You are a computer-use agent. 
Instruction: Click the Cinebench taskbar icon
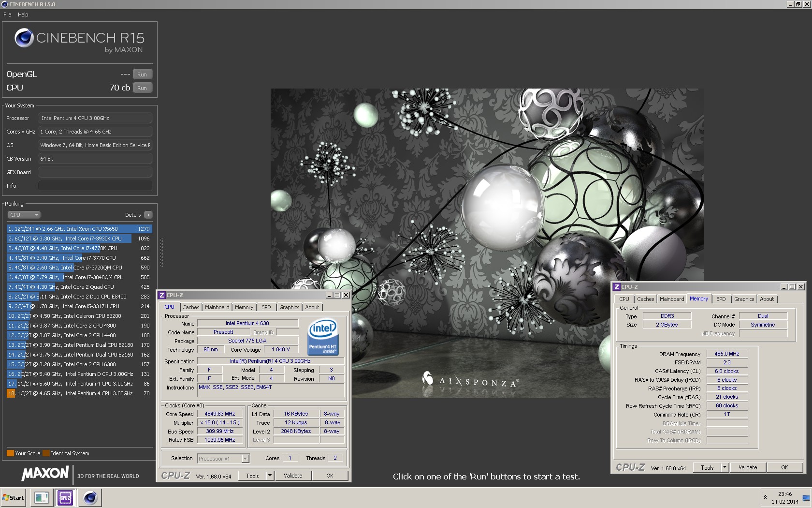tap(90, 497)
